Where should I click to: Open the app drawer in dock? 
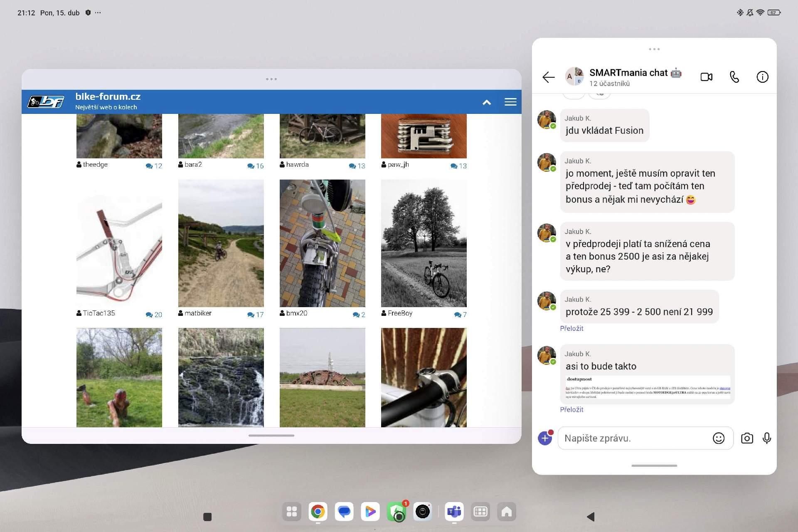click(292, 512)
